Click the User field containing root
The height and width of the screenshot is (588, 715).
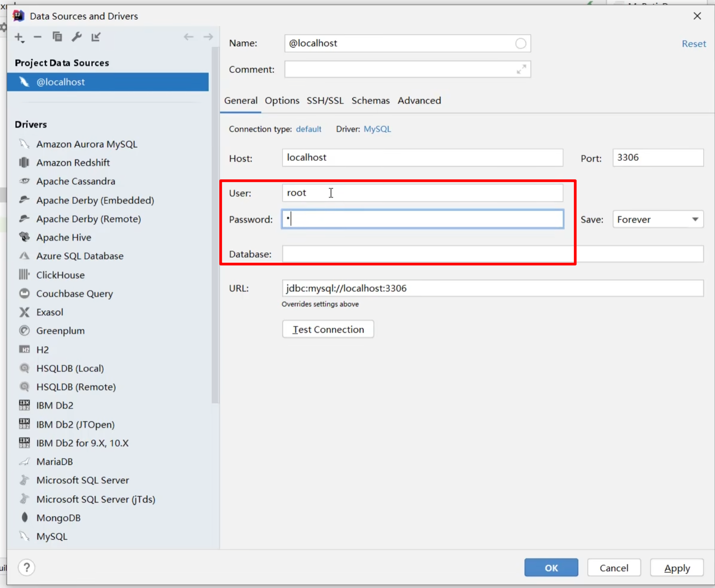tap(422, 193)
